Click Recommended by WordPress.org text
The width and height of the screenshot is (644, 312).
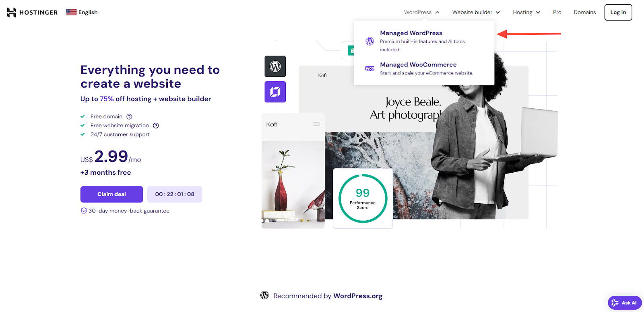click(328, 296)
